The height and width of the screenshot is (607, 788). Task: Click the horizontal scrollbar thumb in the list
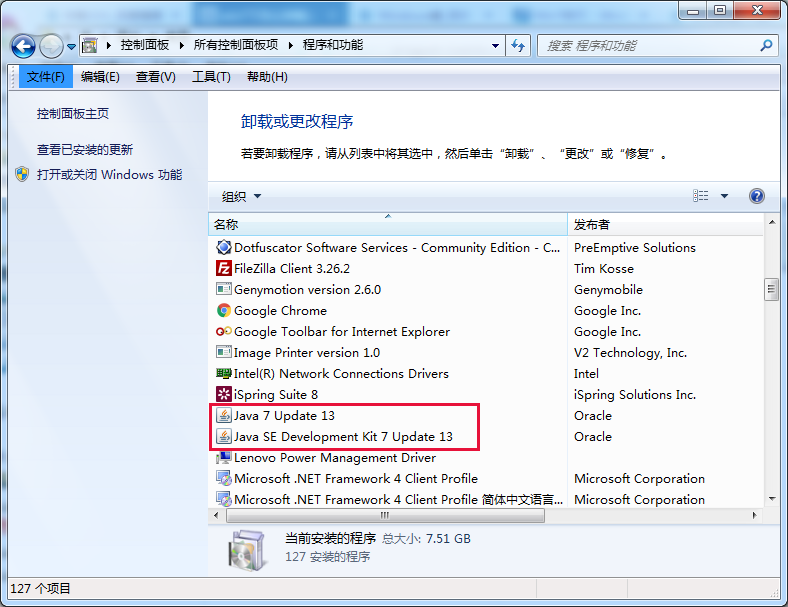tap(385, 515)
